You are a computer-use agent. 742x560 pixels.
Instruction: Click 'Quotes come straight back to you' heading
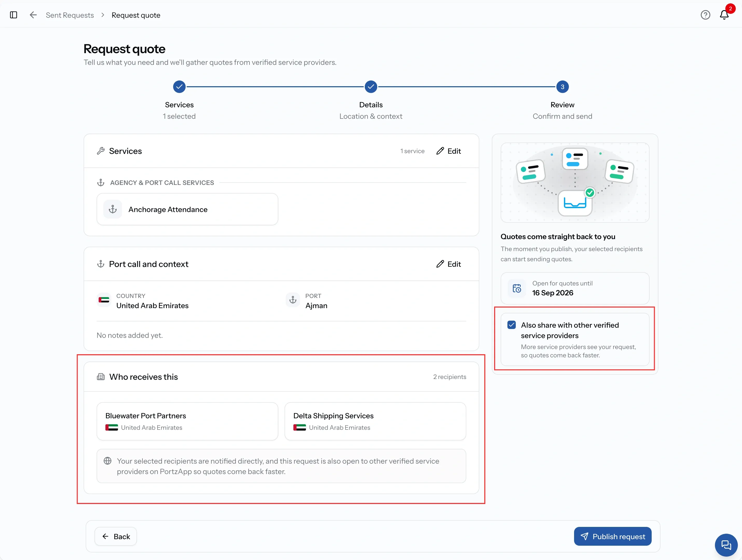pos(558,237)
